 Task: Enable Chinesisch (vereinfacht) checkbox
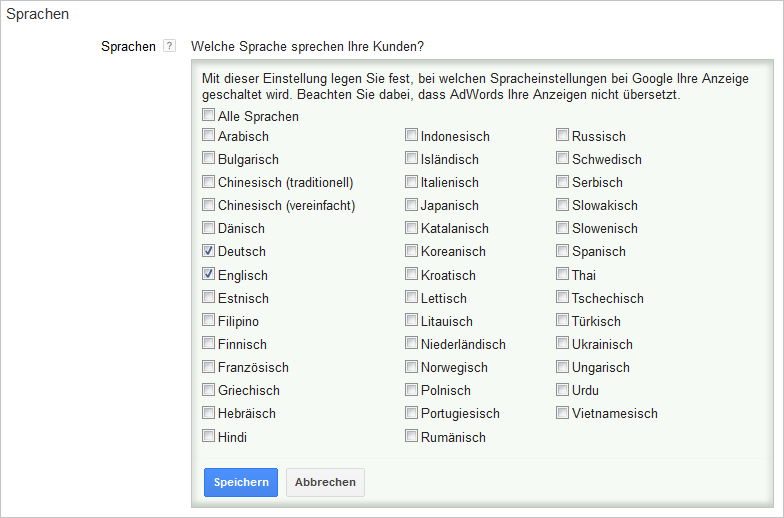point(208,204)
